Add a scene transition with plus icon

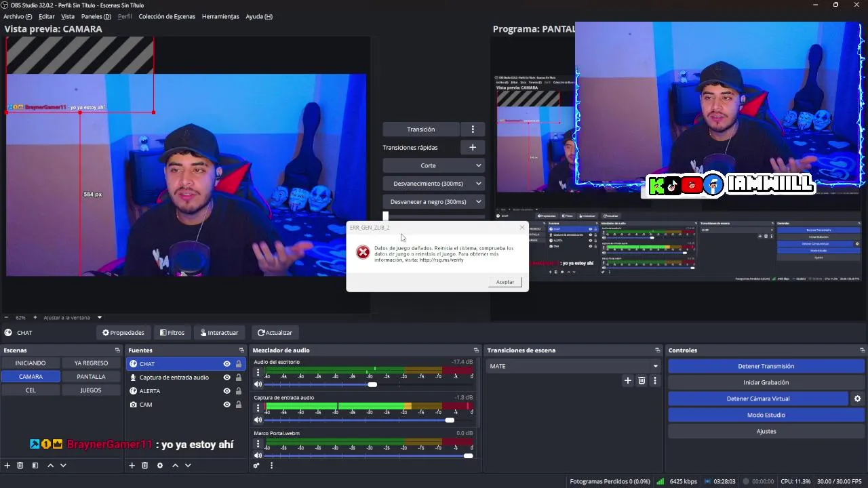point(628,381)
